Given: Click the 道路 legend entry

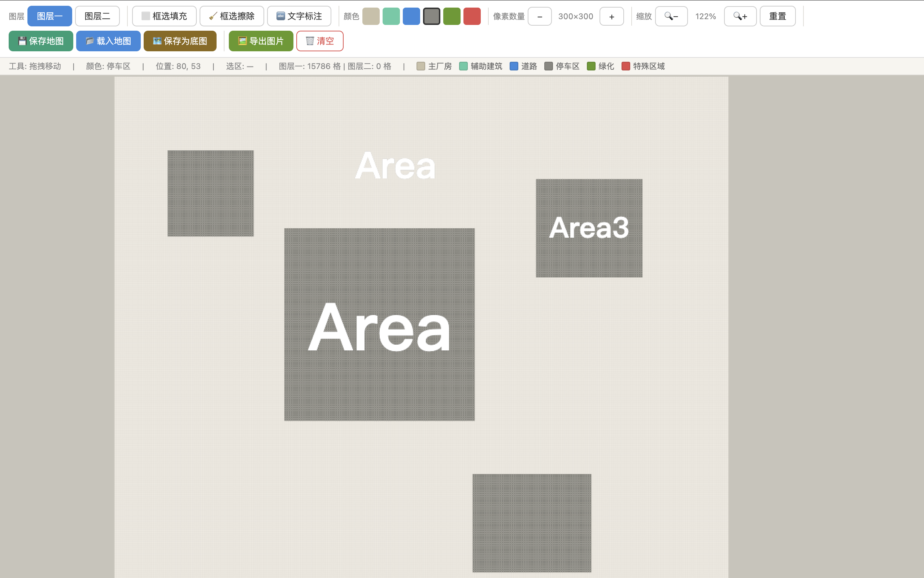Looking at the screenshot, I should pos(523,66).
